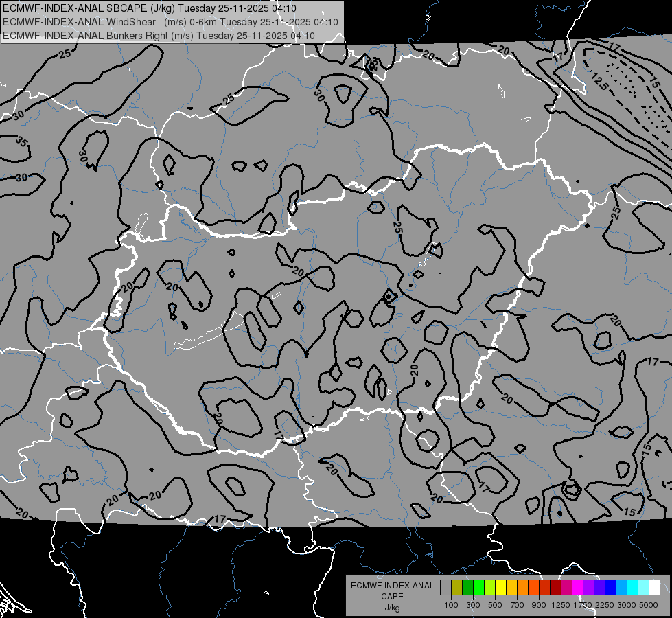Click the ECMWF-INDEX-ANAL legend heading

392,586
